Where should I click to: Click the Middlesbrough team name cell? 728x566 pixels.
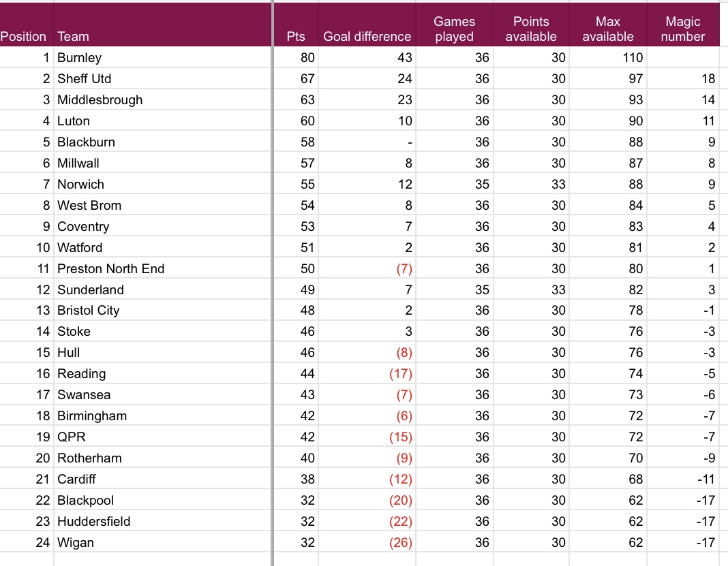[x=100, y=100]
